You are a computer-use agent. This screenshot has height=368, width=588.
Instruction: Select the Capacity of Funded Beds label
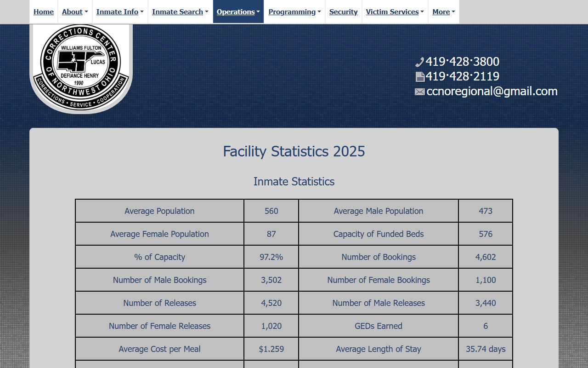click(379, 234)
